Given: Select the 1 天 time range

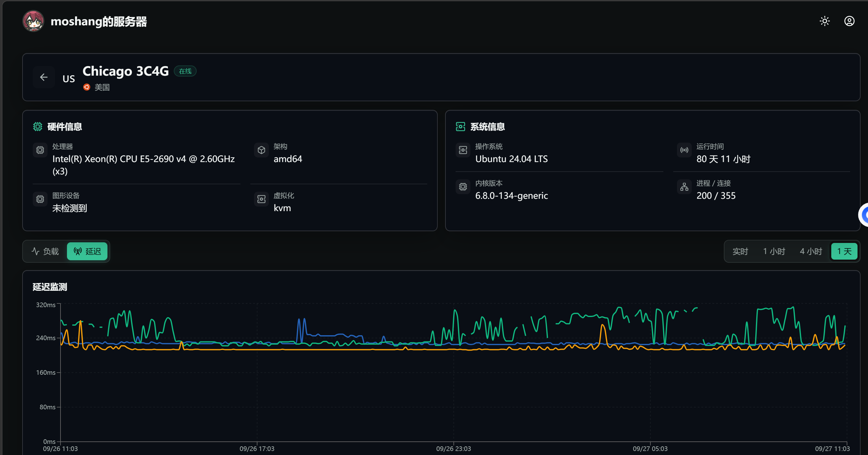Looking at the screenshot, I should click(845, 252).
